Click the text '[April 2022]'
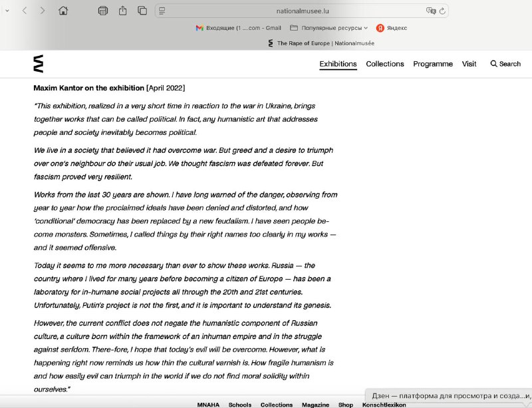Screen dimensions: 532x408 point(166,88)
